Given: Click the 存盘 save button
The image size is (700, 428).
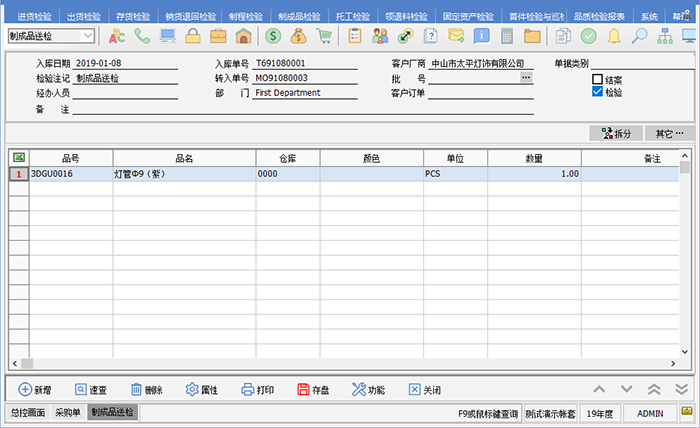Looking at the screenshot, I should (x=313, y=390).
